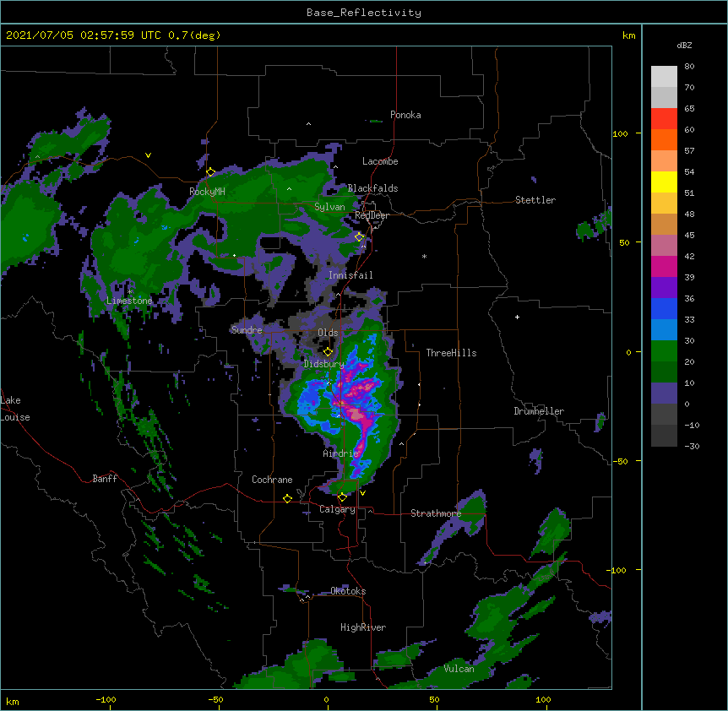
Task: Click the 80 value in dBZ legend
Action: pyautogui.click(x=689, y=67)
